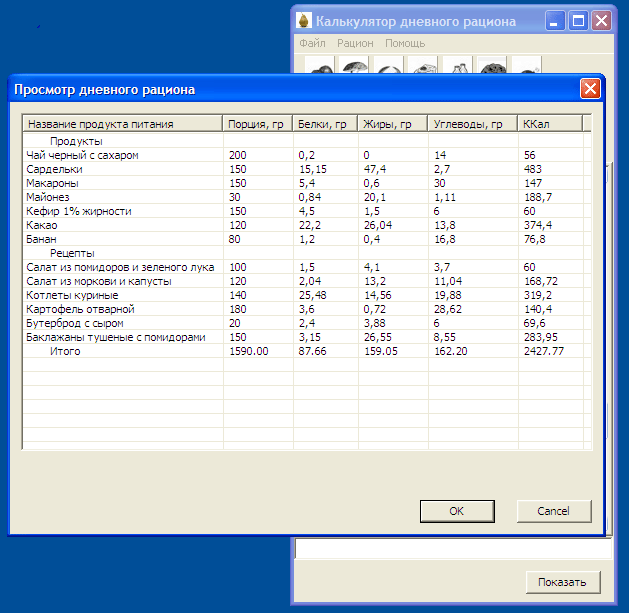Viewport: 629px width, 613px height.
Task: Click the Название продукта питания column header
Action: coord(123,124)
